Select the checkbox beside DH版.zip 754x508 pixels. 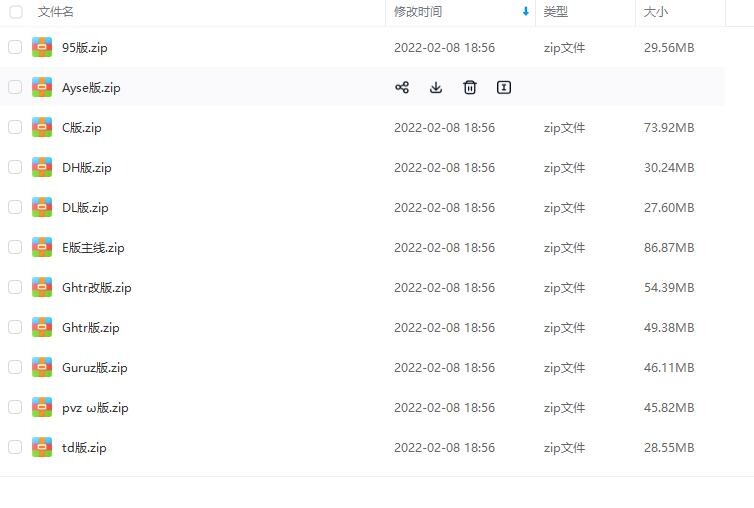pos(15,167)
